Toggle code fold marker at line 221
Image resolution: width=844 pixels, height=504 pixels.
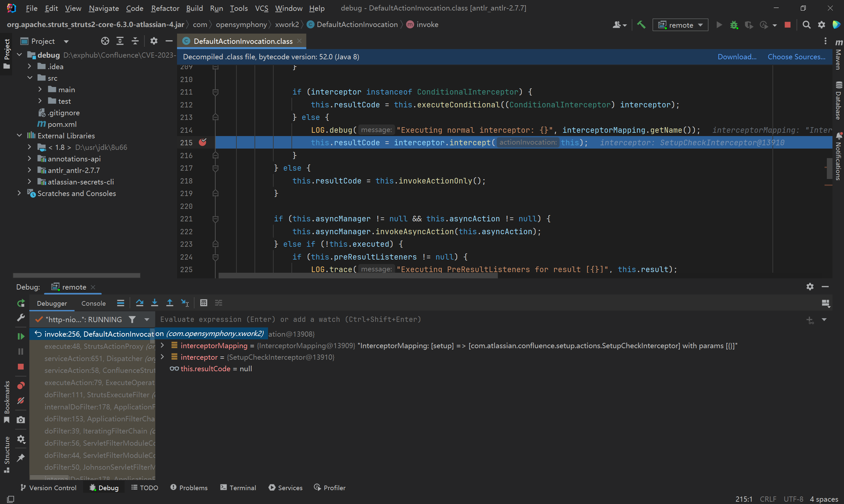(x=215, y=219)
